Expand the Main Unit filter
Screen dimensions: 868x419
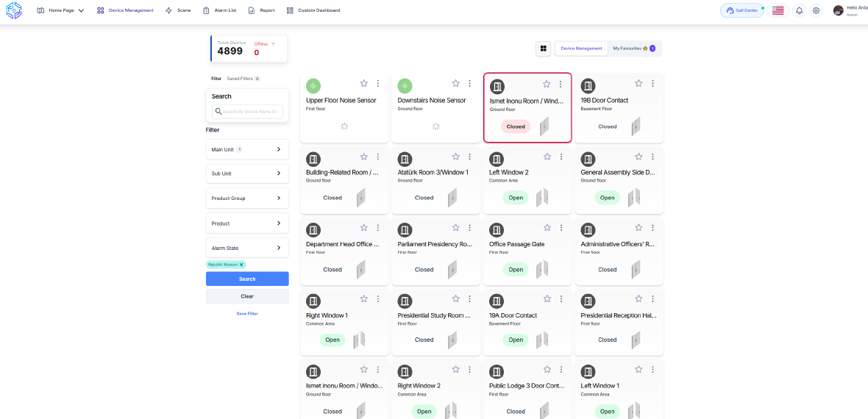247,149
